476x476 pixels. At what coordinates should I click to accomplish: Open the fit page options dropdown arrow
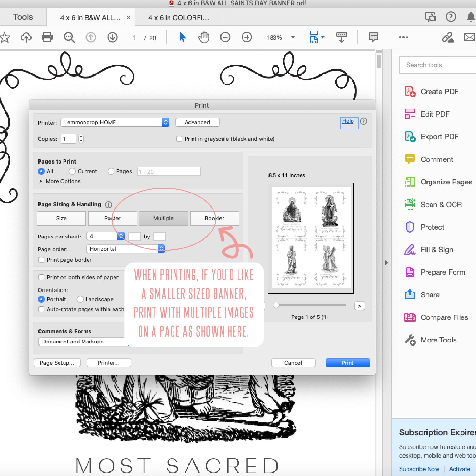[x=323, y=37]
